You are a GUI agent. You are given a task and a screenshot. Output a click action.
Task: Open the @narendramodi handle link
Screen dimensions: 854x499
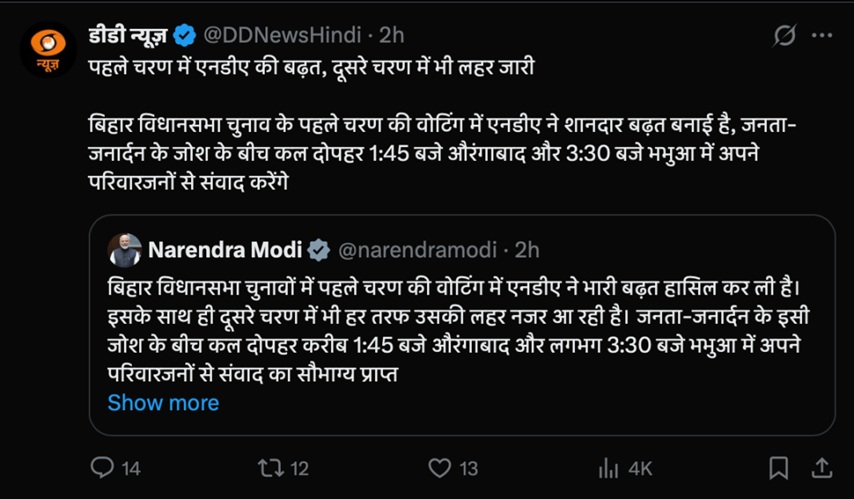click(418, 249)
